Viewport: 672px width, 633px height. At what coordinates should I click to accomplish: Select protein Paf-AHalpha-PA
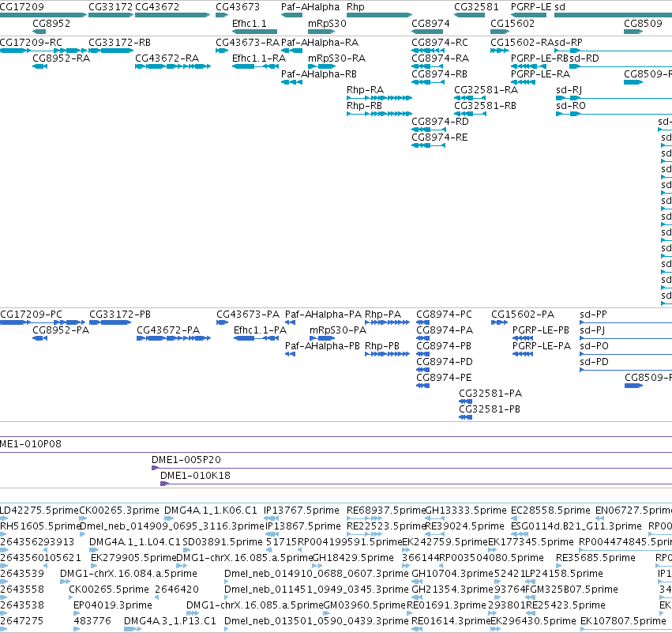323,315
